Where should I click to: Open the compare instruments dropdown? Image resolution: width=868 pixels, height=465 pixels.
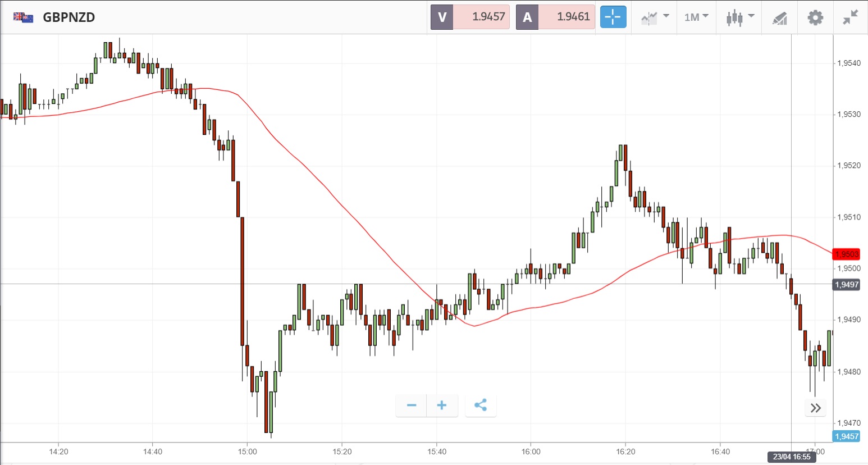click(x=655, y=17)
